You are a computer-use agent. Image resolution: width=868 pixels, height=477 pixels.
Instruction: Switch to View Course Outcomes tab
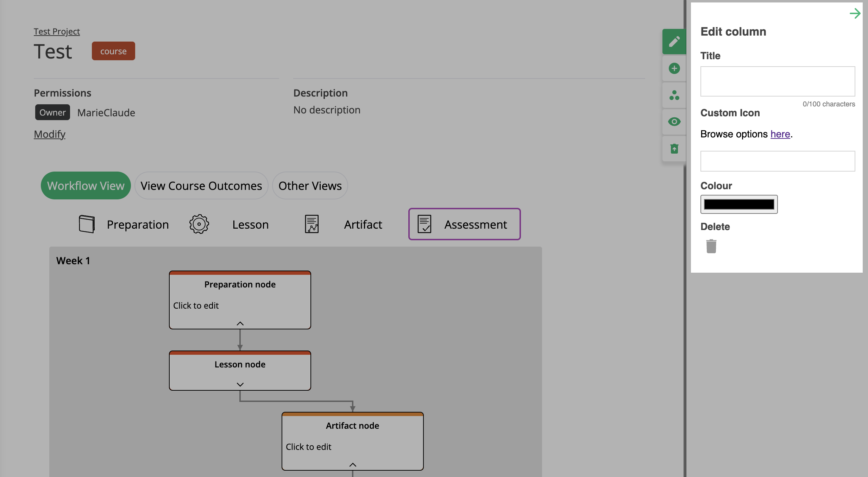tap(201, 186)
